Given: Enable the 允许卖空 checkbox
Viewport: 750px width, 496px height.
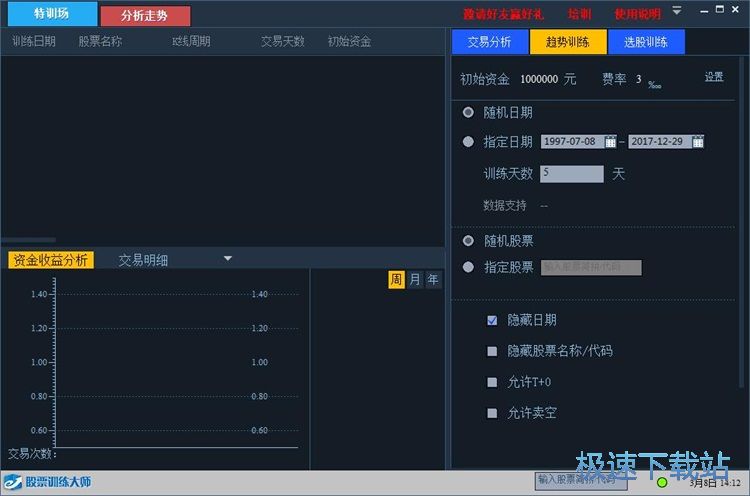Looking at the screenshot, I should tap(492, 413).
